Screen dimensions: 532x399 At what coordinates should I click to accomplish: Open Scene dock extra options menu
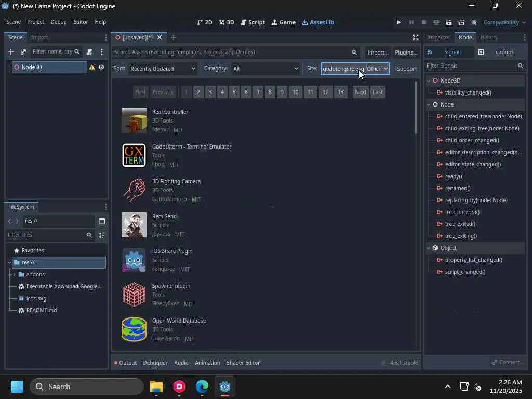pyautogui.click(x=102, y=52)
